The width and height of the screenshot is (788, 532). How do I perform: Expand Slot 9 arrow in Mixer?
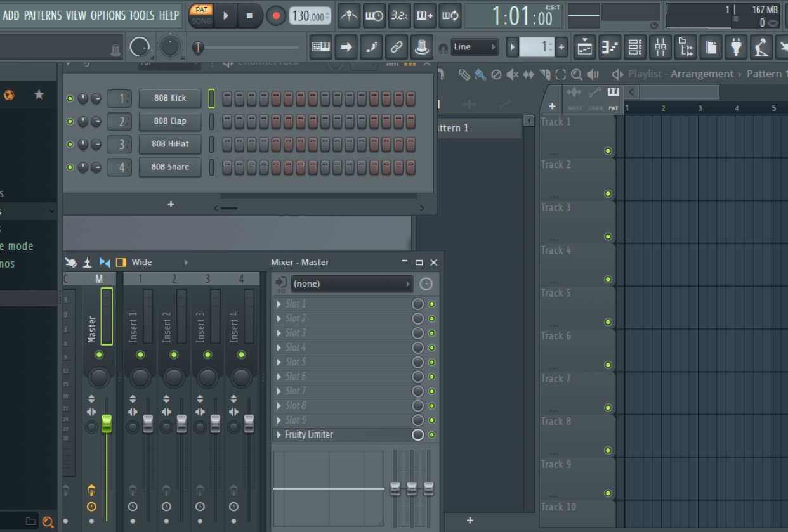point(279,420)
